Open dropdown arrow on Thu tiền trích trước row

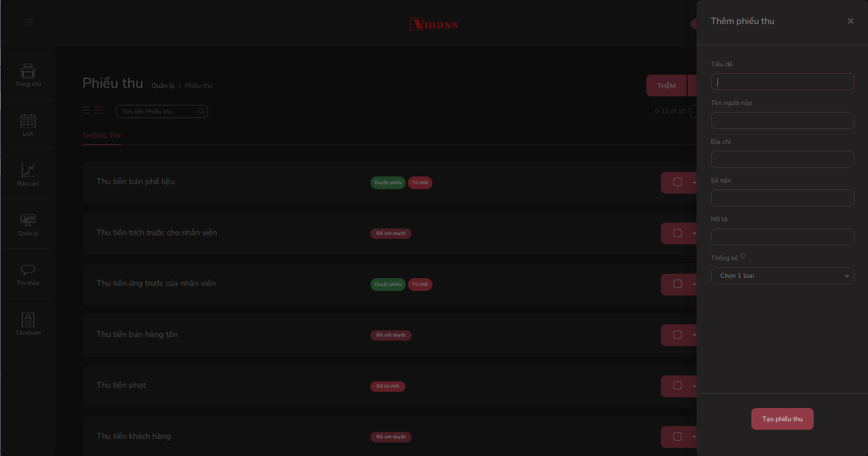[x=694, y=233]
